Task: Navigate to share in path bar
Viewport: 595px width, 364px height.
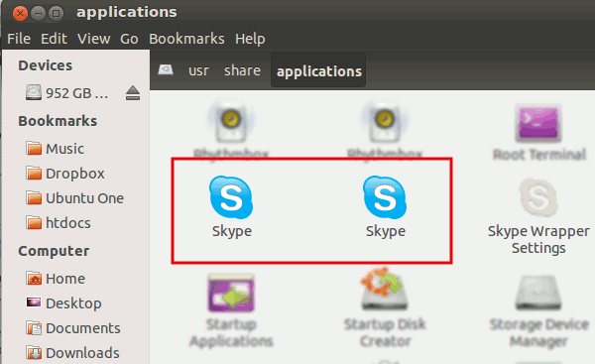Action: coord(242,70)
